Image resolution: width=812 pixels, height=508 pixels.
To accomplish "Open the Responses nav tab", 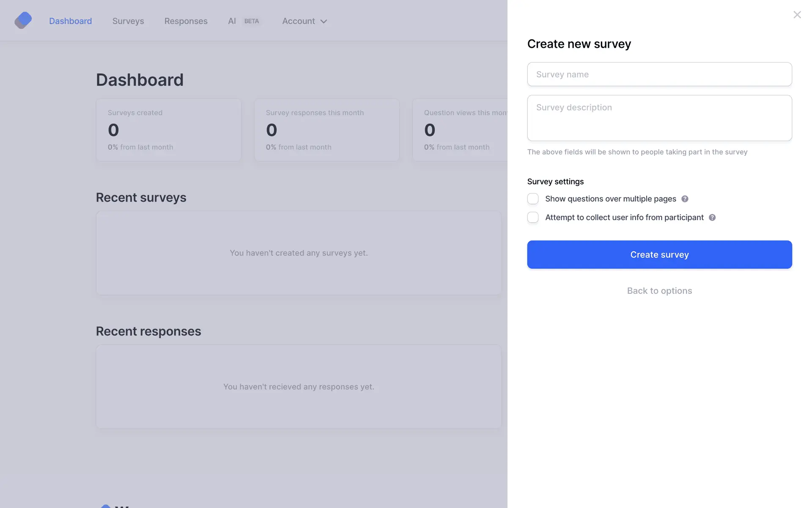I will (186, 21).
